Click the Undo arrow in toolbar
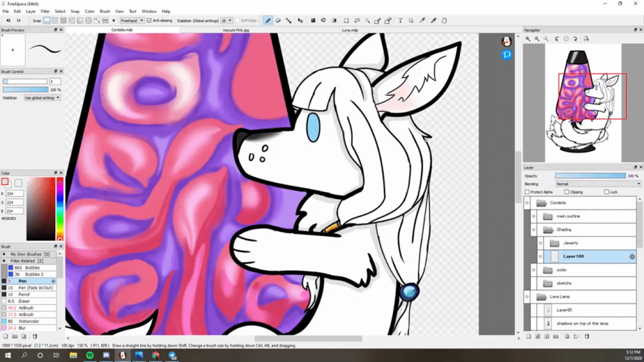The width and height of the screenshot is (644, 362). [x=8, y=21]
